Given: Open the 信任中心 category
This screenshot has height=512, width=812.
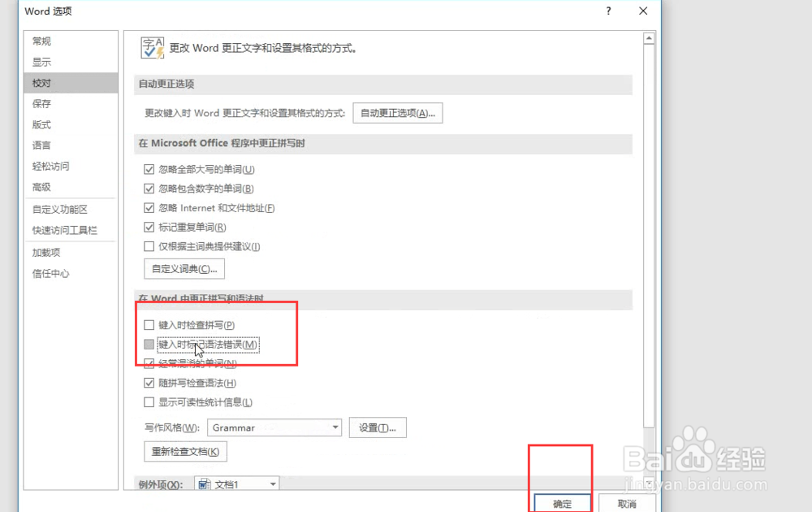Looking at the screenshot, I should coord(71,274).
